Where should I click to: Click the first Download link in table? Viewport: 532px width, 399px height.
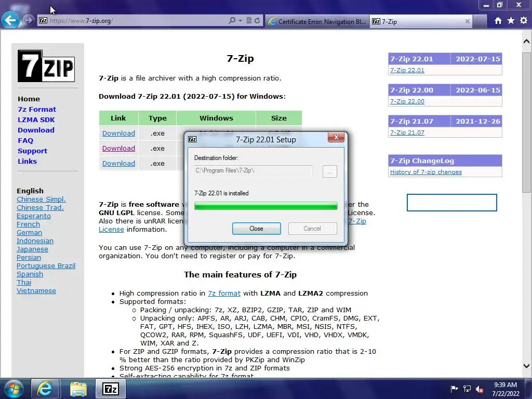119,134
